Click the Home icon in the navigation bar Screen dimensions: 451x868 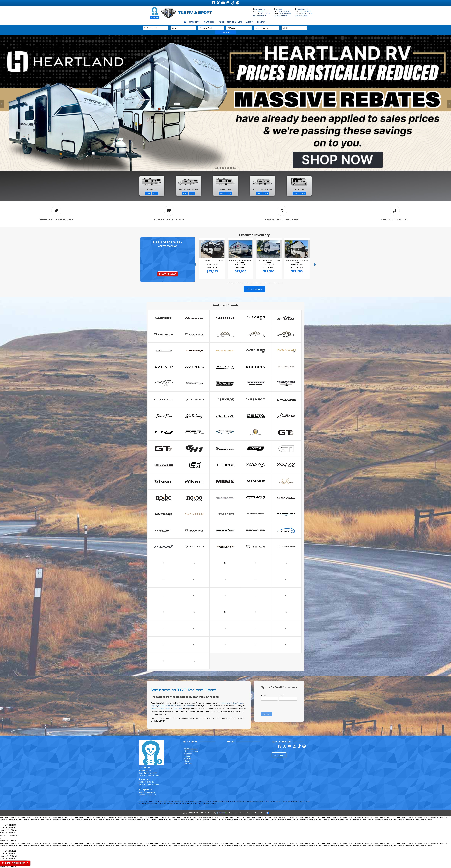185,22
